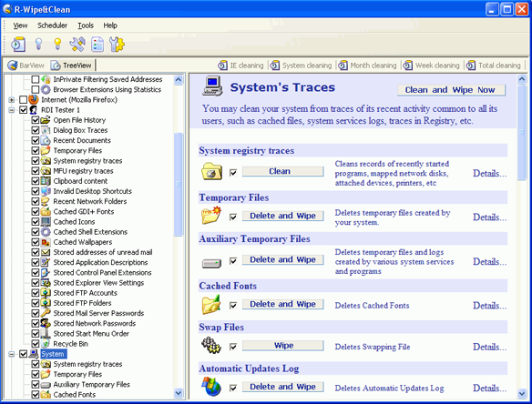Select Stored Start Menu Order tree item

[x=91, y=334]
